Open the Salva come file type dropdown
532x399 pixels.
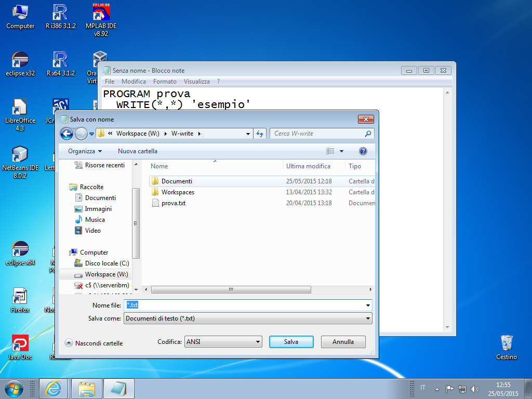[248, 318]
